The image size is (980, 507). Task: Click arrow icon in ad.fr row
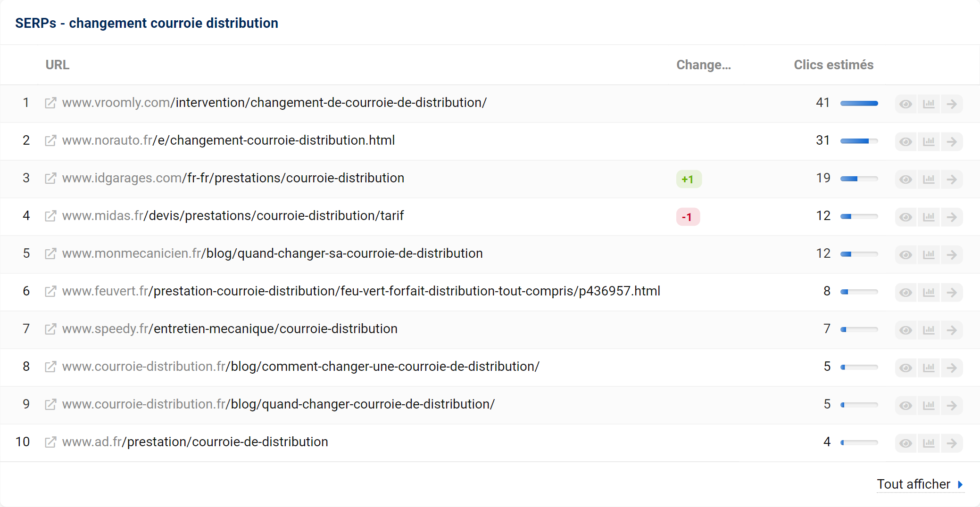click(x=952, y=443)
